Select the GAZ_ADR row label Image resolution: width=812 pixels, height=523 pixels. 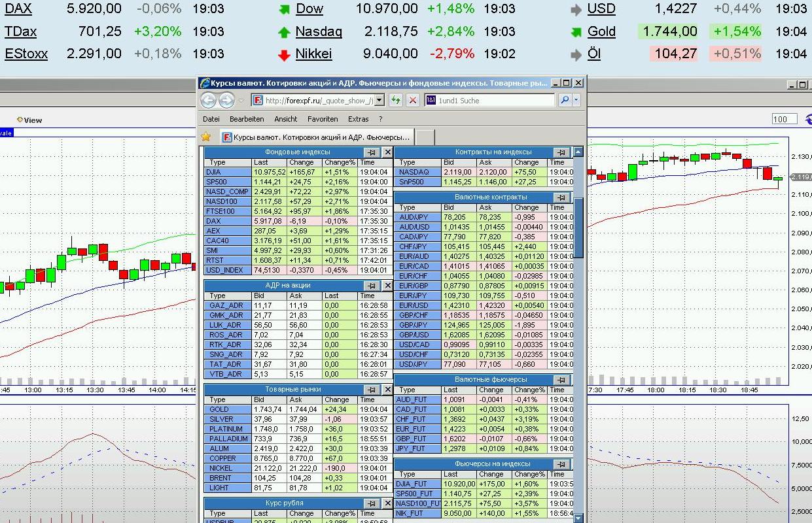point(228,305)
